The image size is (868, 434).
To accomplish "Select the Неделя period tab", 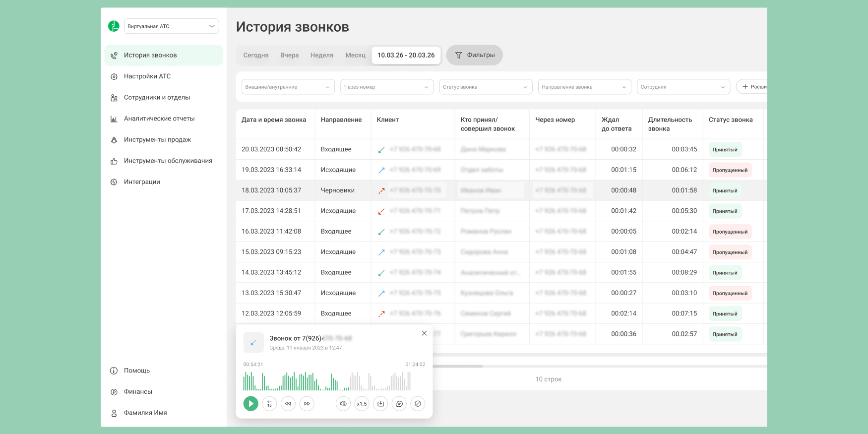I will (x=322, y=55).
